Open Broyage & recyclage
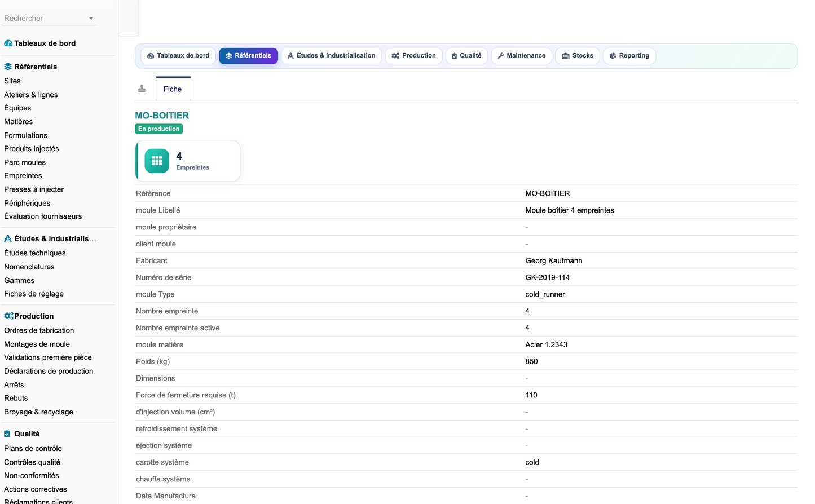This screenshot has height=504, width=815. tap(39, 412)
